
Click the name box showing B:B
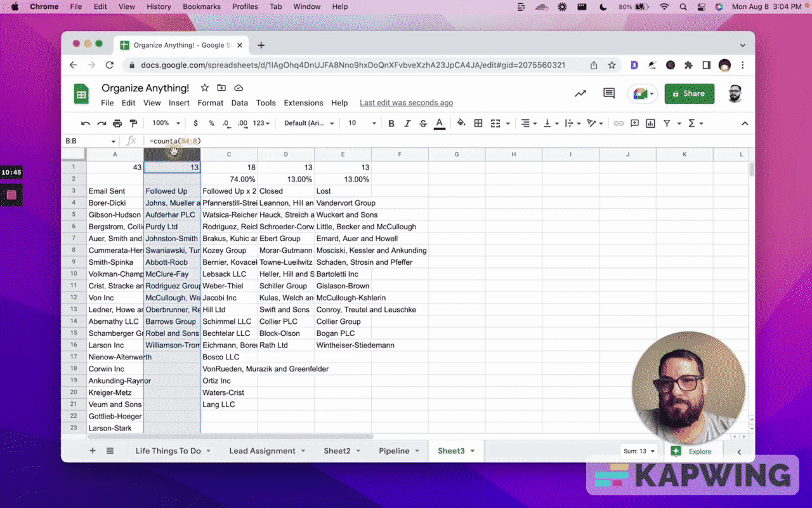(91, 141)
